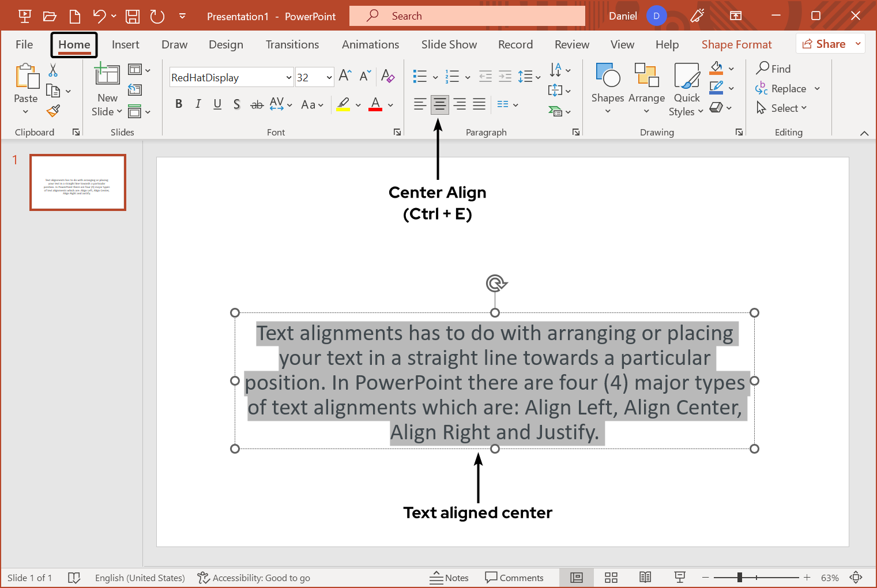
Task: Click the Increase Font Size icon
Action: click(x=344, y=75)
